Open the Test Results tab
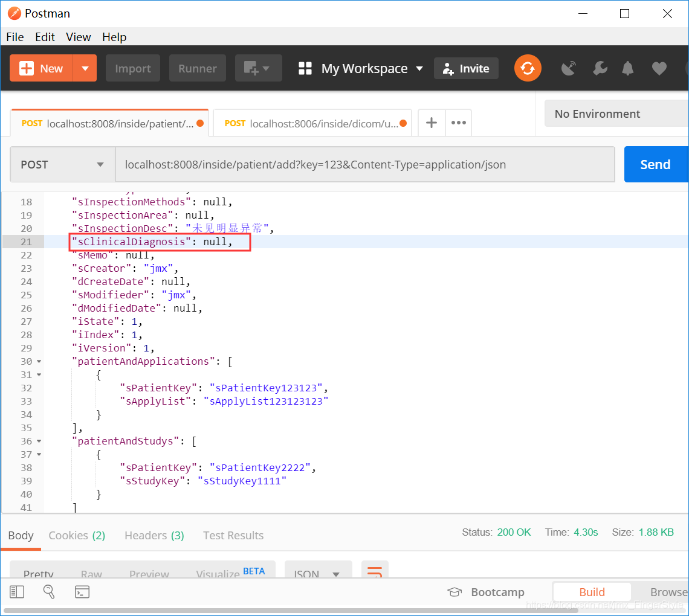This screenshot has width=689, height=616. pyautogui.click(x=233, y=535)
